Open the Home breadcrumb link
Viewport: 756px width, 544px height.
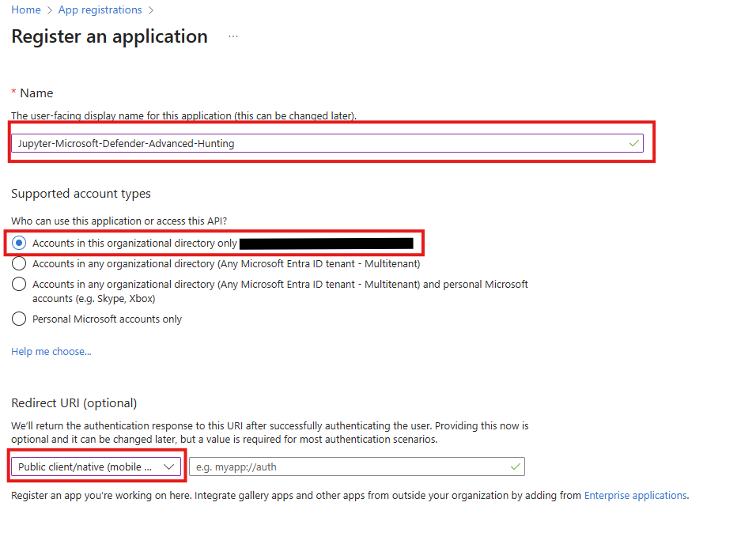[x=26, y=9]
